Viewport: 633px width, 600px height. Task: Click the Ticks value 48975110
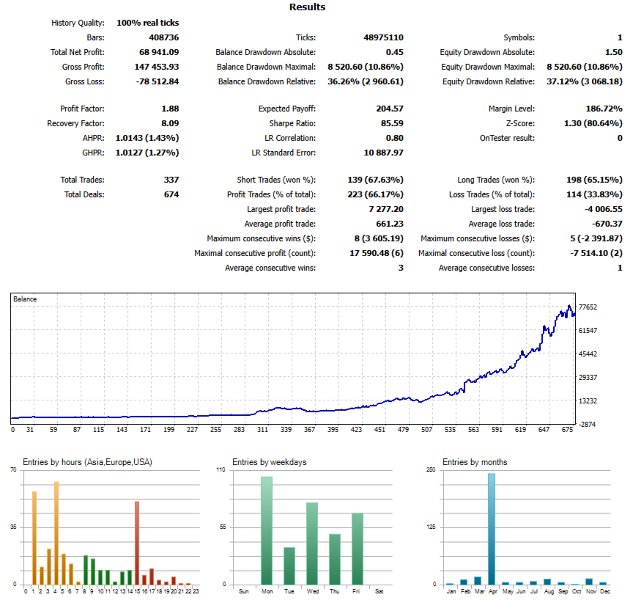383,38
